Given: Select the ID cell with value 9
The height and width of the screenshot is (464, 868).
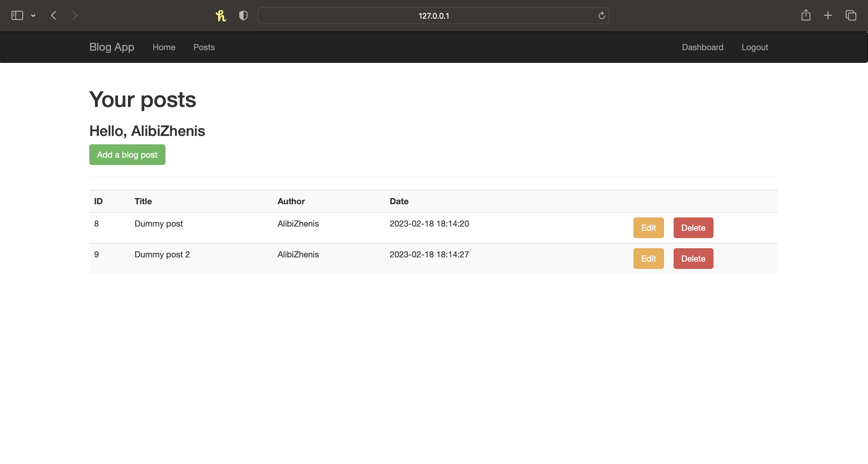Looking at the screenshot, I should coord(96,254).
